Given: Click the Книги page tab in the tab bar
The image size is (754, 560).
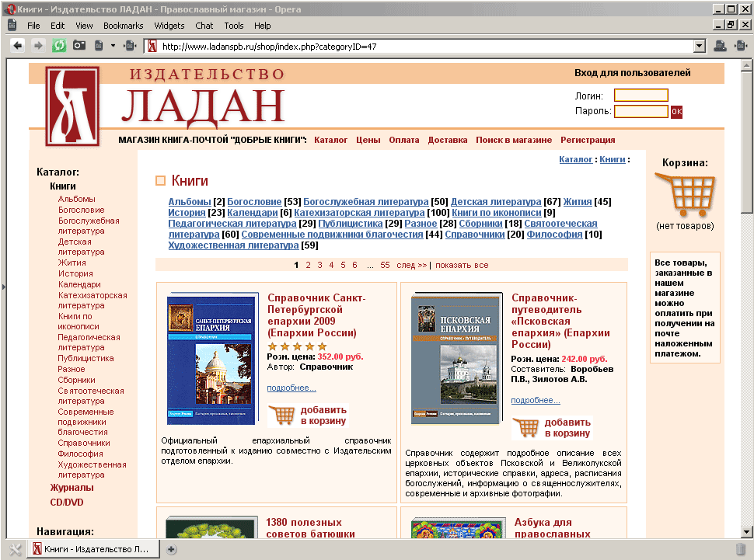Looking at the screenshot, I should (x=93, y=549).
